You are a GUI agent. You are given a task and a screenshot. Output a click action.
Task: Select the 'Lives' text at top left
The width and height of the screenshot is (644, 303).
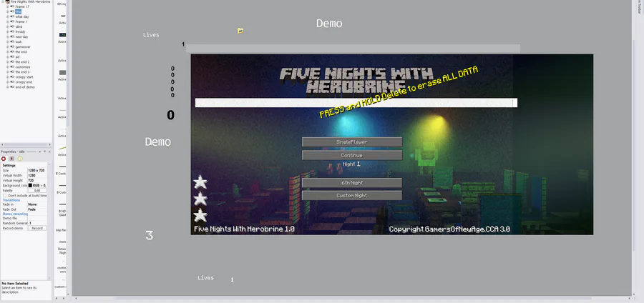151,35
